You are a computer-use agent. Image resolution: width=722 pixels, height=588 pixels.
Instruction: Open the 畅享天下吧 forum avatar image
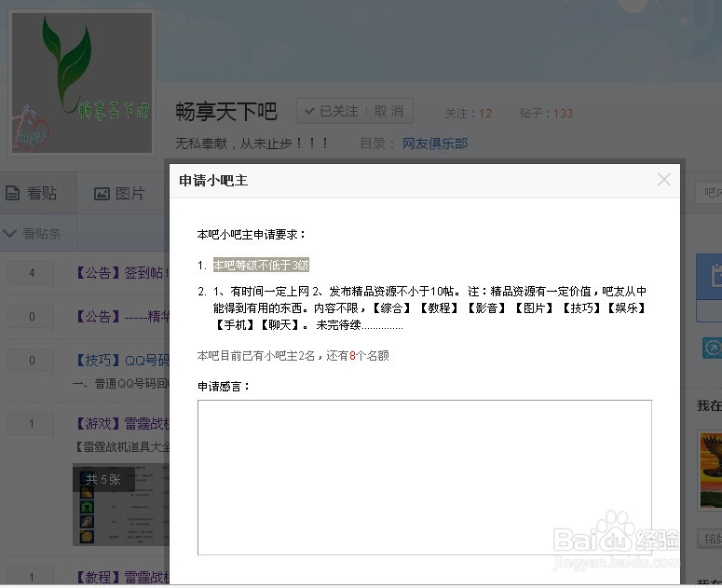tap(82, 83)
